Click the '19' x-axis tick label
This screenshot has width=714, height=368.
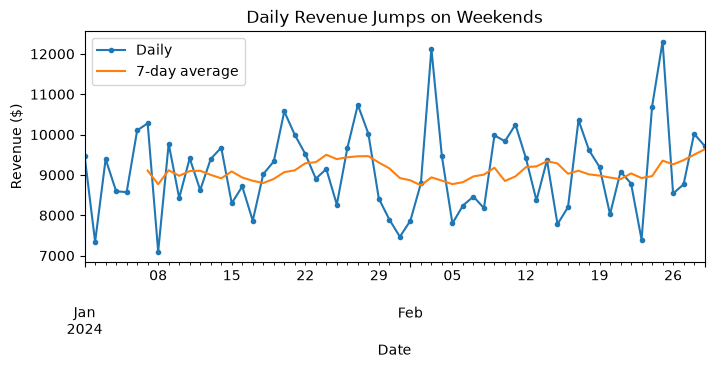pos(600,276)
